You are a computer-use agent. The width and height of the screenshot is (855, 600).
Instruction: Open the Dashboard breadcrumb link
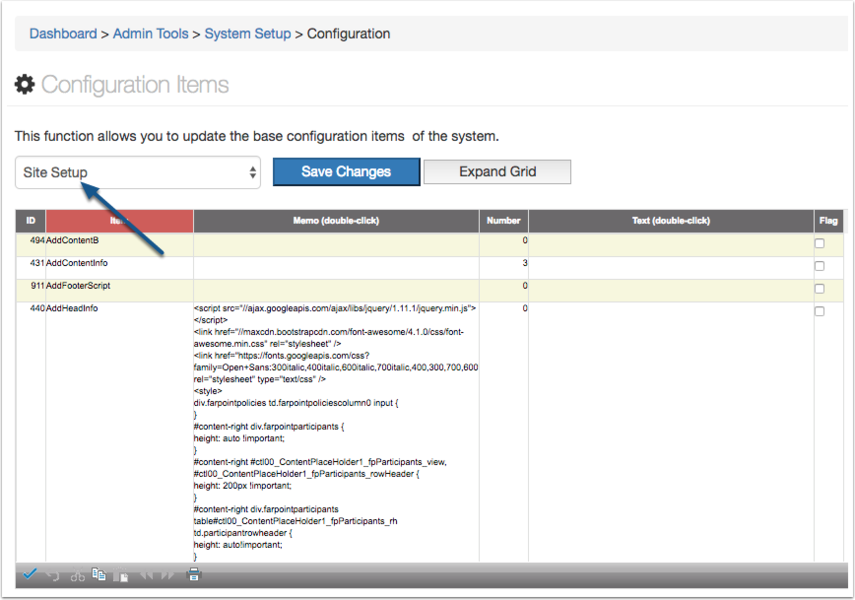[63, 34]
